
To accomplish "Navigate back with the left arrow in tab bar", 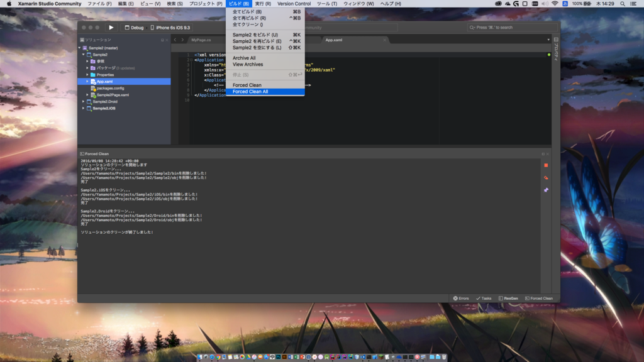I will coord(175,40).
